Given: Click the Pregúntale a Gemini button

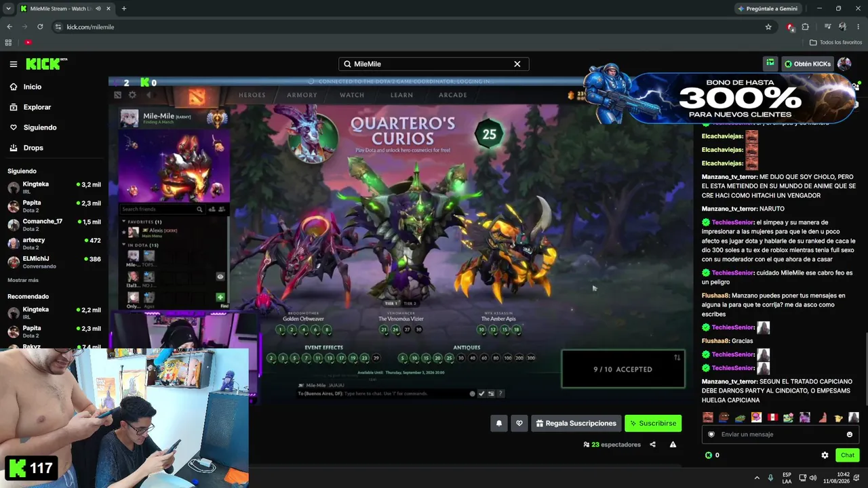Looking at the screenshot, I should click(767, 9).
